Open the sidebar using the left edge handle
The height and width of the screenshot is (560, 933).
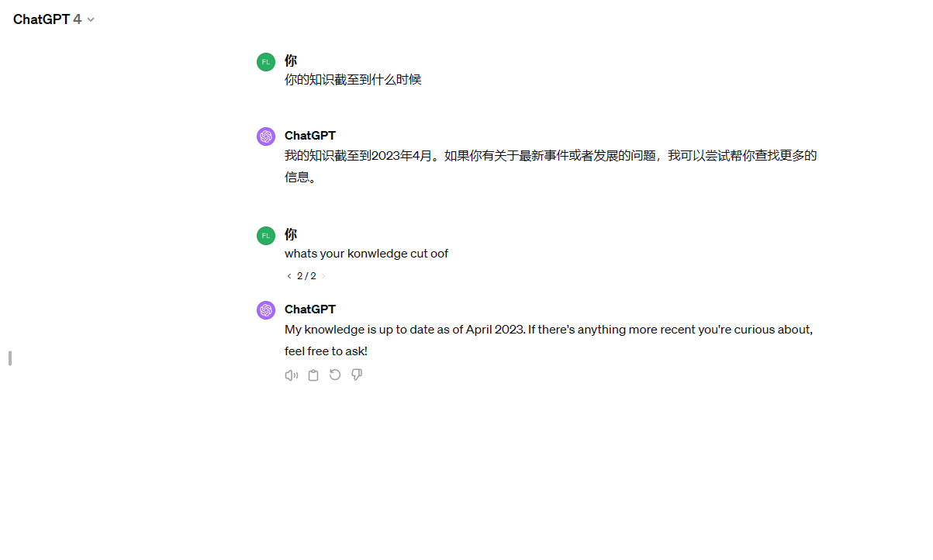(10, 358)
